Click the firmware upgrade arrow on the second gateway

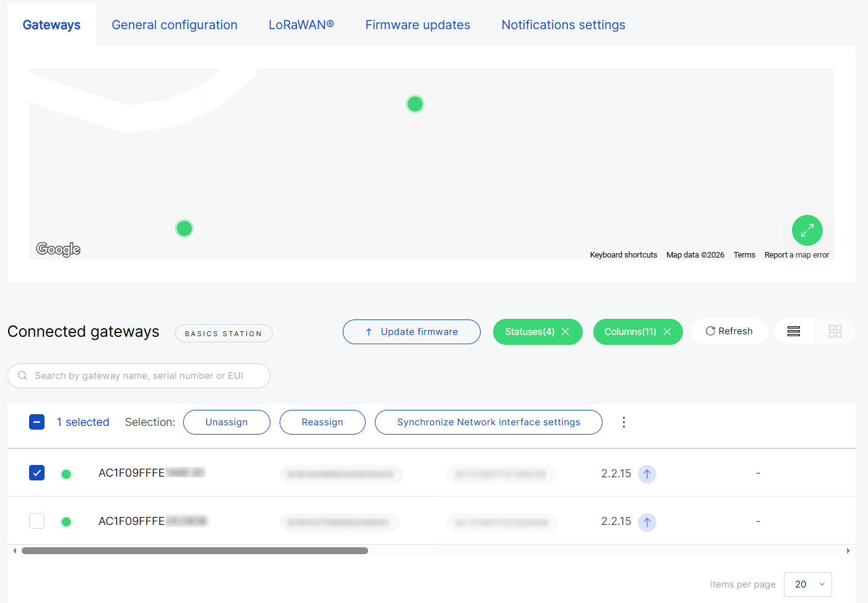click(647, 522)
